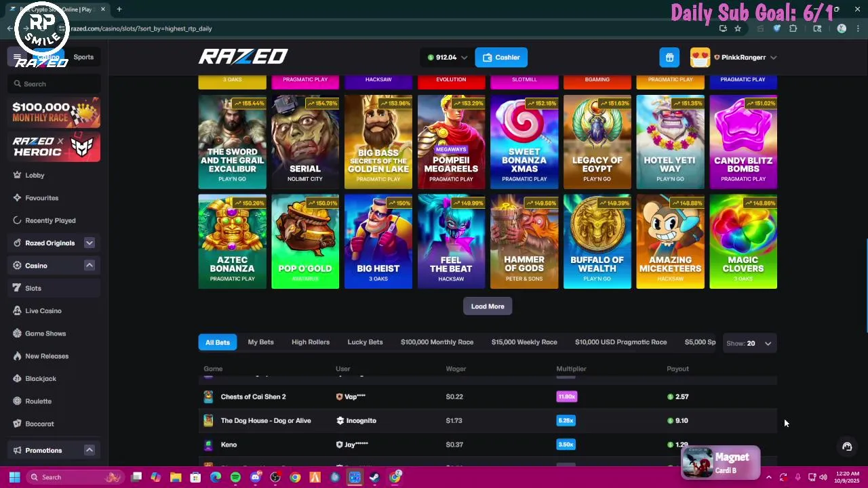This screenshot has height=488, width=868.
Task: Open the $10,000 USD Pragmatic Race tab
Action: (620, 342)
